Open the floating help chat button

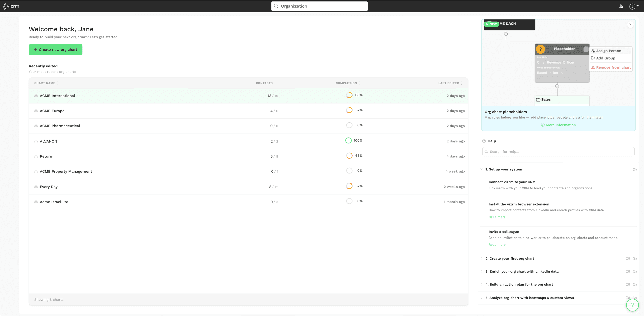(632, 305)
